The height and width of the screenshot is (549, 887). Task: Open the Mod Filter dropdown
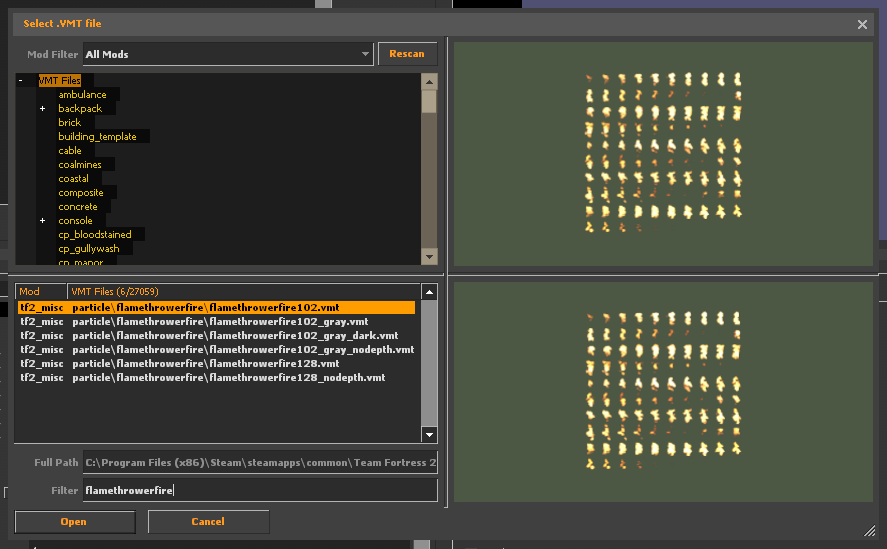(x=228, y=54)
